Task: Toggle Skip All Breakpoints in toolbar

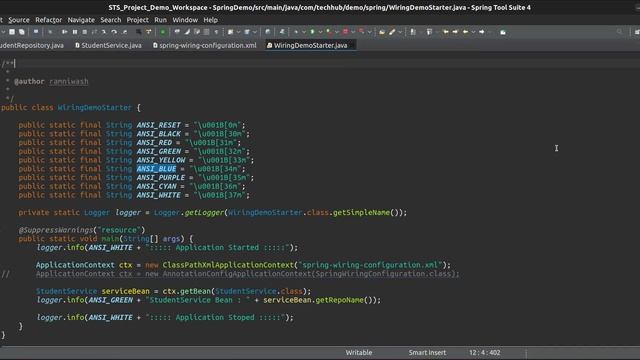Action: tap(50, 32)
